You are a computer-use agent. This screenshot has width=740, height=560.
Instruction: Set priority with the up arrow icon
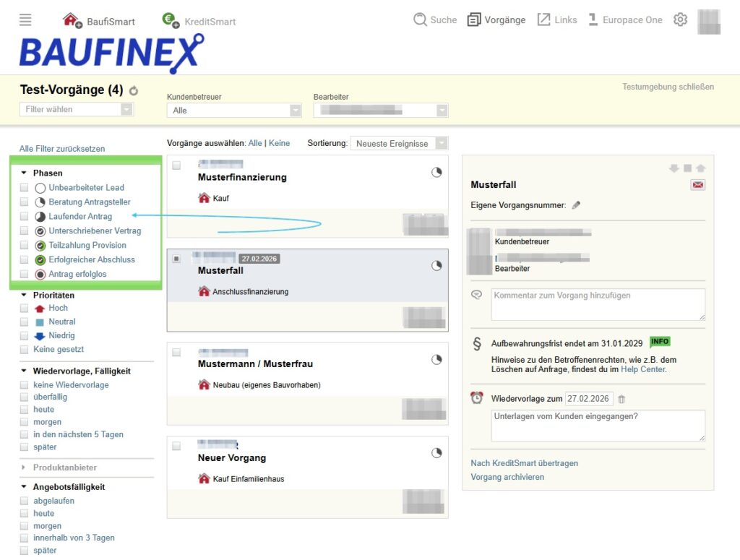pos(700,168)
